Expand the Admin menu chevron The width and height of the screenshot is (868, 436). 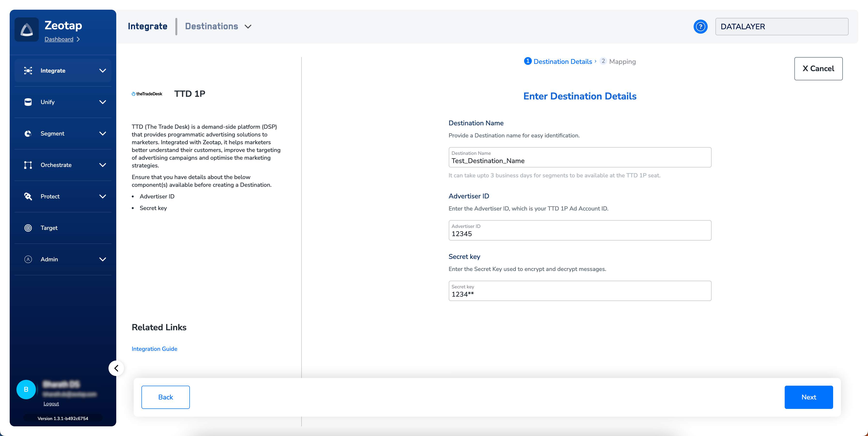click(x=102, y=259)
